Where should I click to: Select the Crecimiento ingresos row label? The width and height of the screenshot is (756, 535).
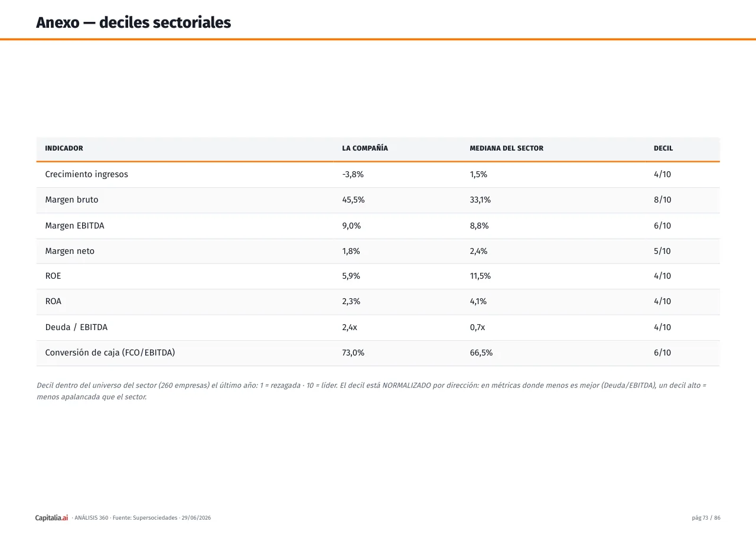[86, 174]
